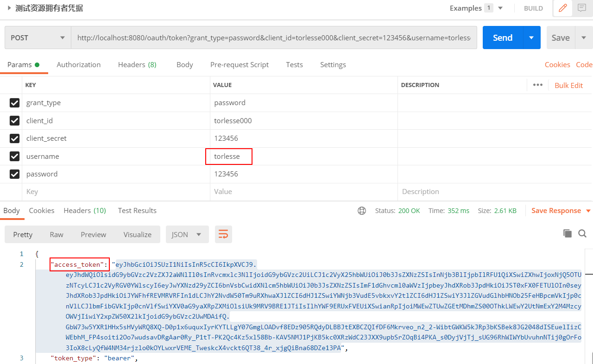Click the empty Key field

116,192
